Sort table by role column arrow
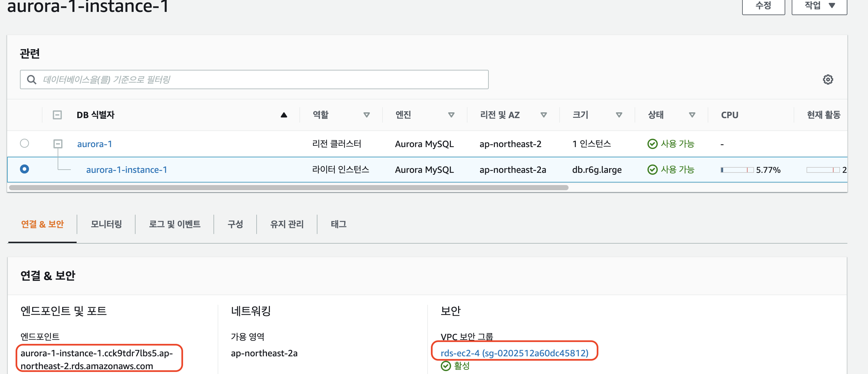This screenshot has height=374, width=868. point(366,115)
